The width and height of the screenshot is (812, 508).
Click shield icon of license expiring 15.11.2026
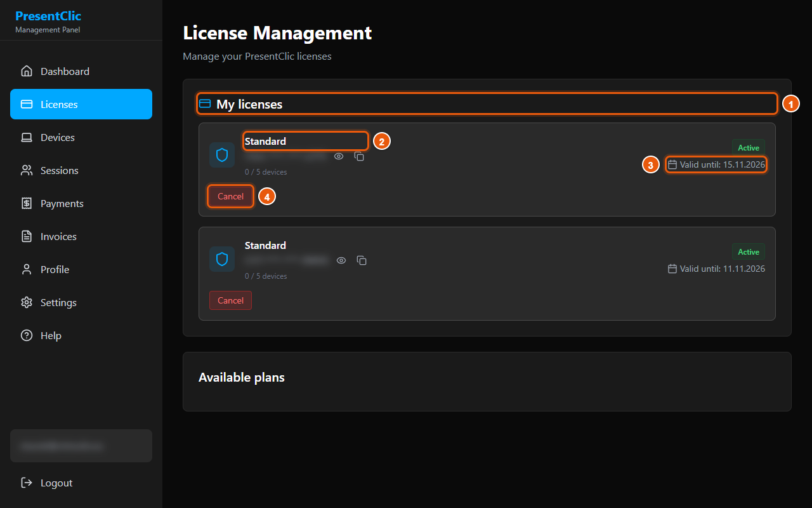[x=222, y=155]
